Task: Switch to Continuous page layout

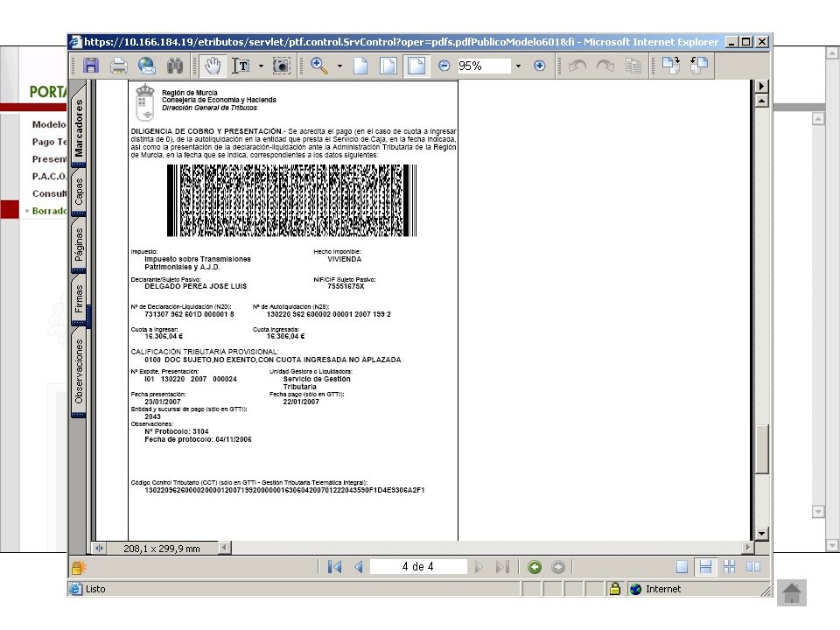Action: click(705, 567)
